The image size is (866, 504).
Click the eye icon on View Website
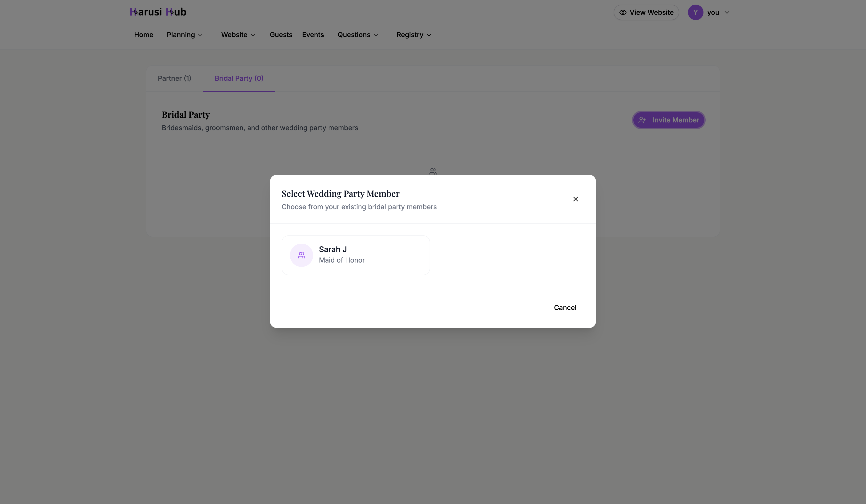coord(623,12)
